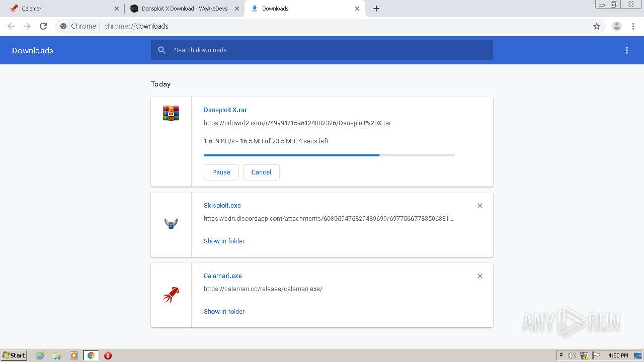Close the Calamari tab
The height and width of the screenshot is (362, 644).
tap(117, 9)
